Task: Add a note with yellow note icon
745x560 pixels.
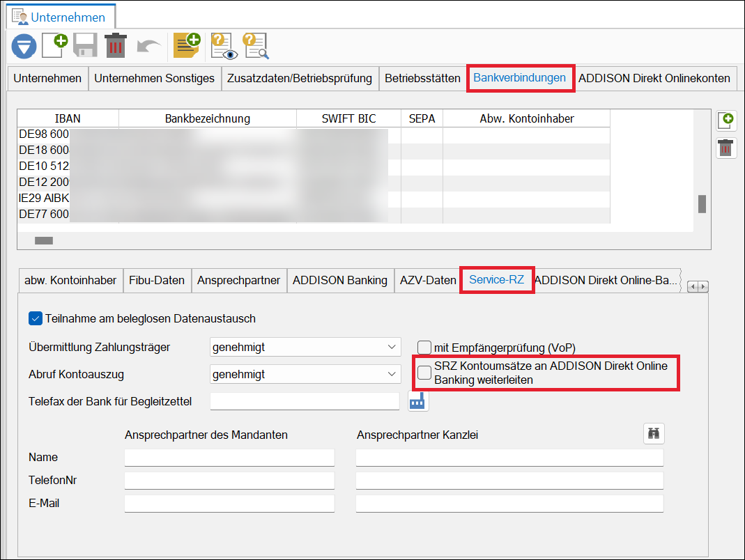Action: tap(187, 45)
